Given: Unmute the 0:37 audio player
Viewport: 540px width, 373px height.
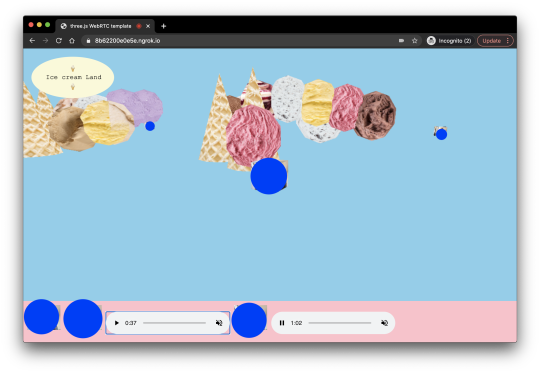Looking at the screenshot, I should pos(219,323).
